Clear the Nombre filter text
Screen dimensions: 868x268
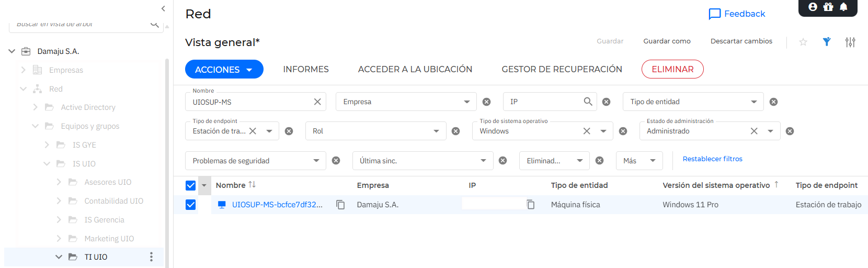click(317, 102)
